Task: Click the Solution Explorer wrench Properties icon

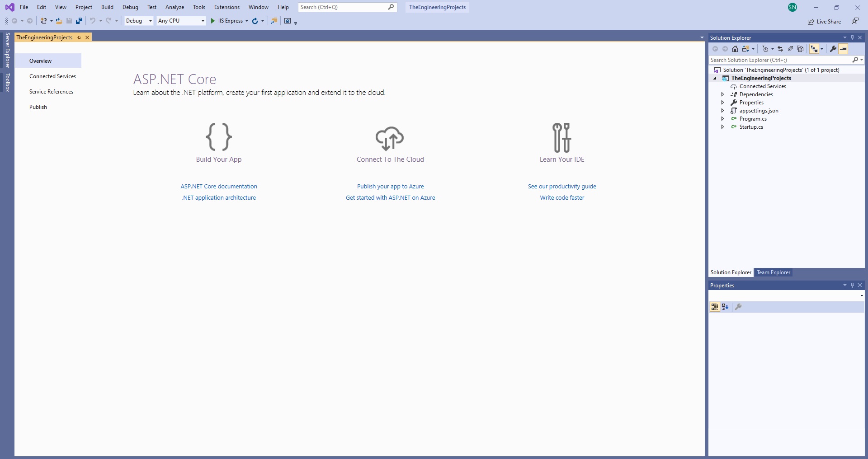Action: (x=833, y=49)
